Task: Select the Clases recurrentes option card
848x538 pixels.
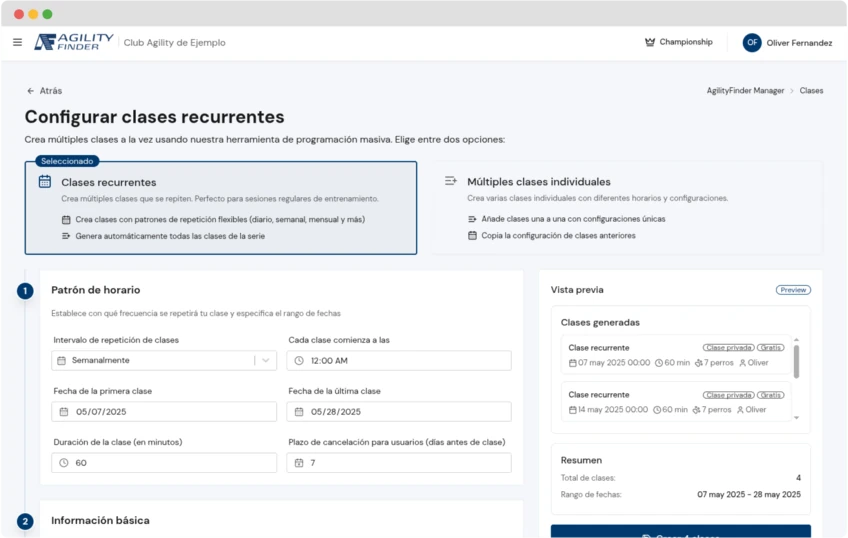Action: 220,208
